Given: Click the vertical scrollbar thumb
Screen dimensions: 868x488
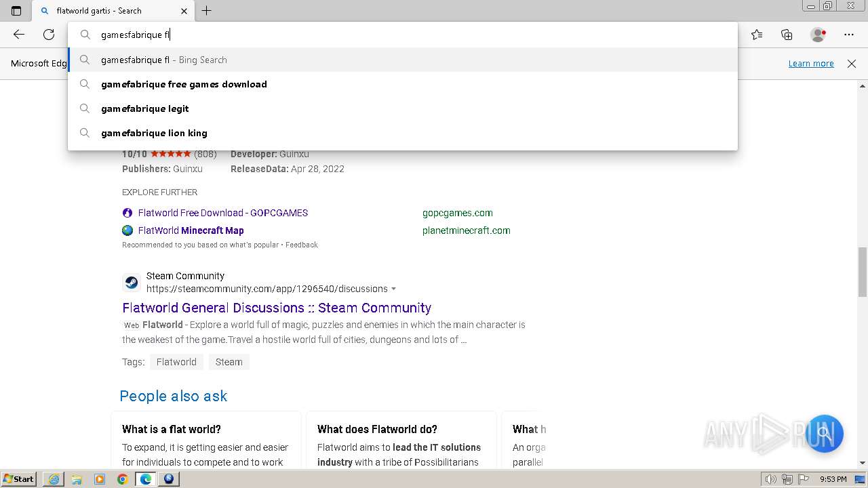Looking at the screenshot, I should pyautogui.click(x=863, y=272).
